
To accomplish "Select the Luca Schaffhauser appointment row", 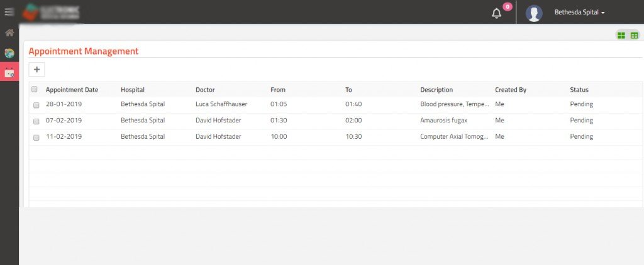I will [x=221, y=104].
